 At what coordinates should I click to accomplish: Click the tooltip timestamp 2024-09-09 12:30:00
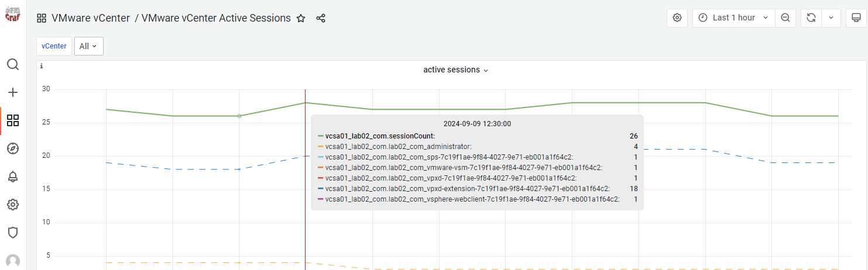tap(477, 124)
